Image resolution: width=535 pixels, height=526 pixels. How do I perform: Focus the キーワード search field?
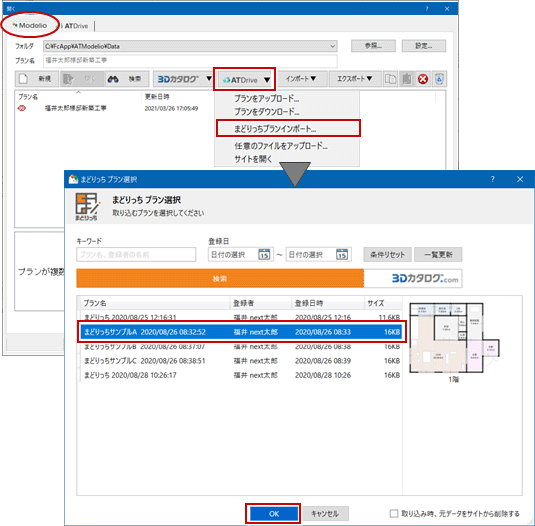click(136, 254)
